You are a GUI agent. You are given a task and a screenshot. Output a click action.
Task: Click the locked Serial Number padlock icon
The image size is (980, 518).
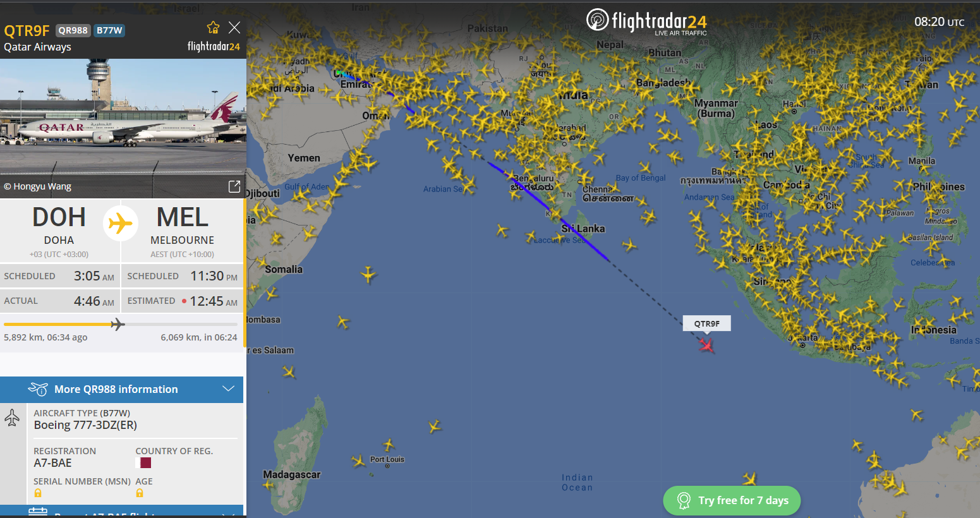(x=38, y=493)
